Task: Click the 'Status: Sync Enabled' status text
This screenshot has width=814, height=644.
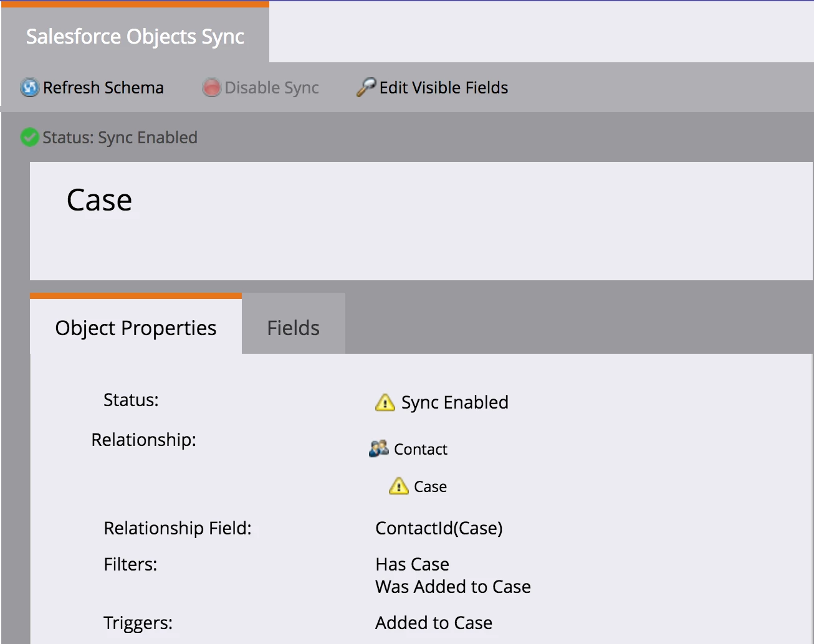Action: pos(120,138)
